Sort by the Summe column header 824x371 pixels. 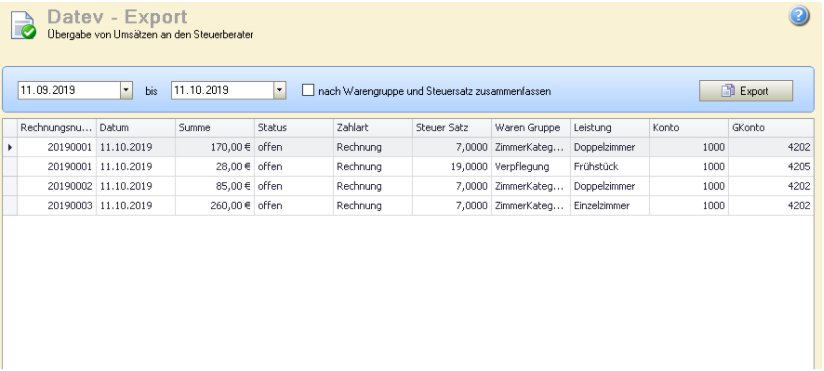point(215,128)
